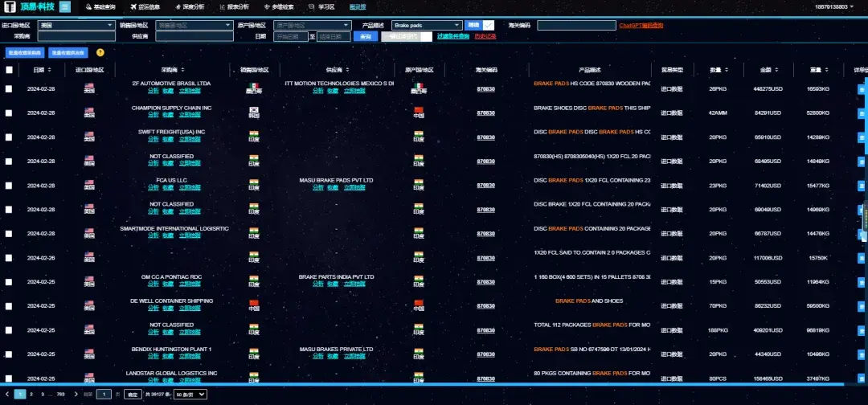Select the GM CCA PONTIAC RDC row checkbox
Viewport: 868px width, 405px height.
[x=9, y=281]
